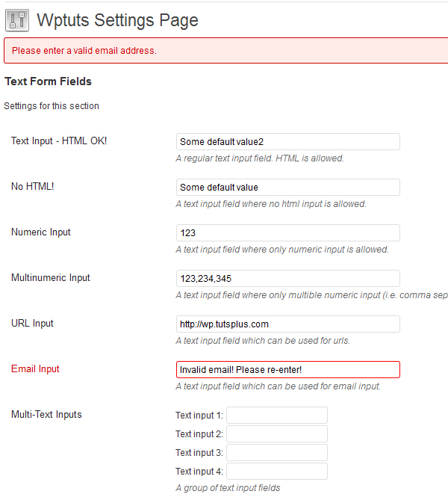Click the Wptuts Settings Page heading

point(117,20)
